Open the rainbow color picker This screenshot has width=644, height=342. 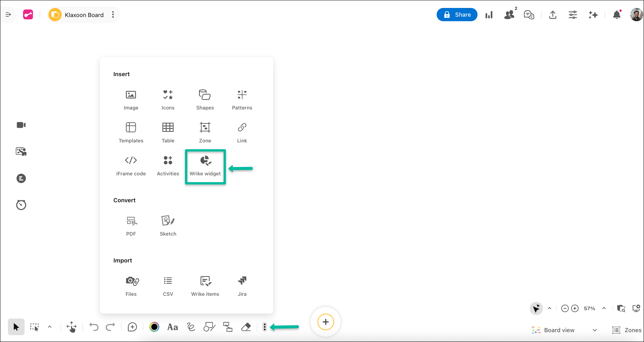coord(154,326)
